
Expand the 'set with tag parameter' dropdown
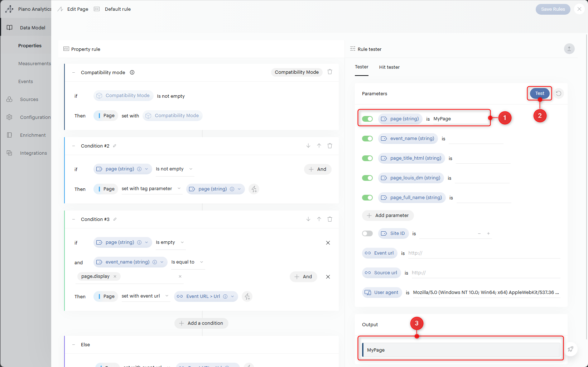click(x=151, y=189)
